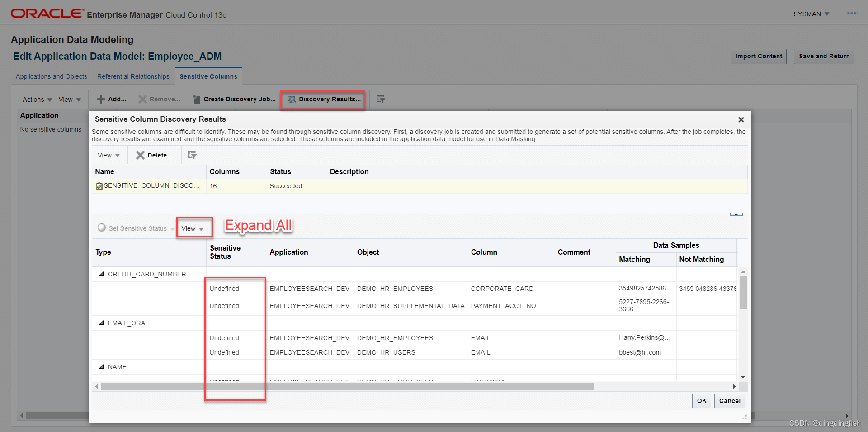
Task: Open Discovery Results
Action: coord(324,99)
